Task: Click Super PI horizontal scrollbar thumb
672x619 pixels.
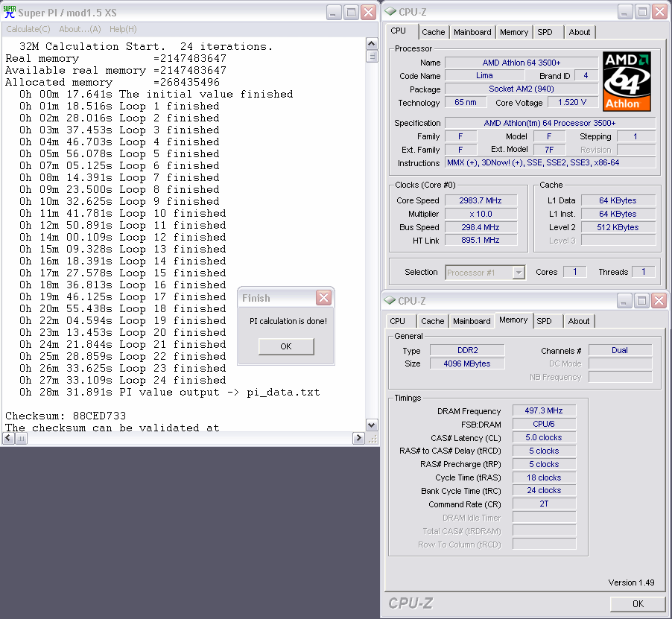Action: coord(21,438)
